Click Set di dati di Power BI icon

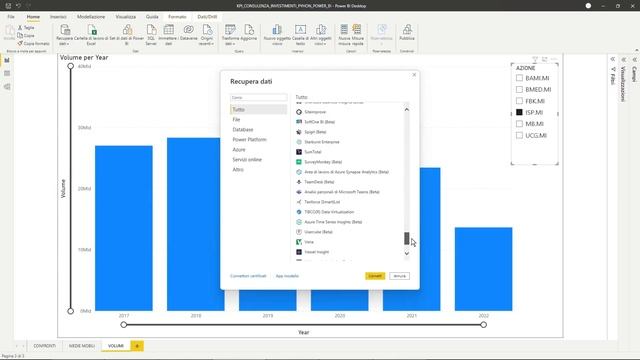pos(127,30)
